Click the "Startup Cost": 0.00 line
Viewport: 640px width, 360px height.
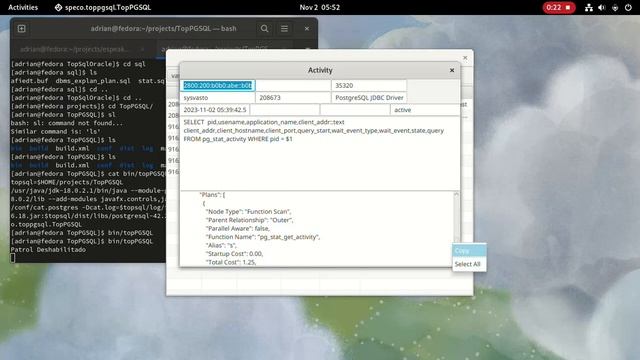[x=234, y=253]
